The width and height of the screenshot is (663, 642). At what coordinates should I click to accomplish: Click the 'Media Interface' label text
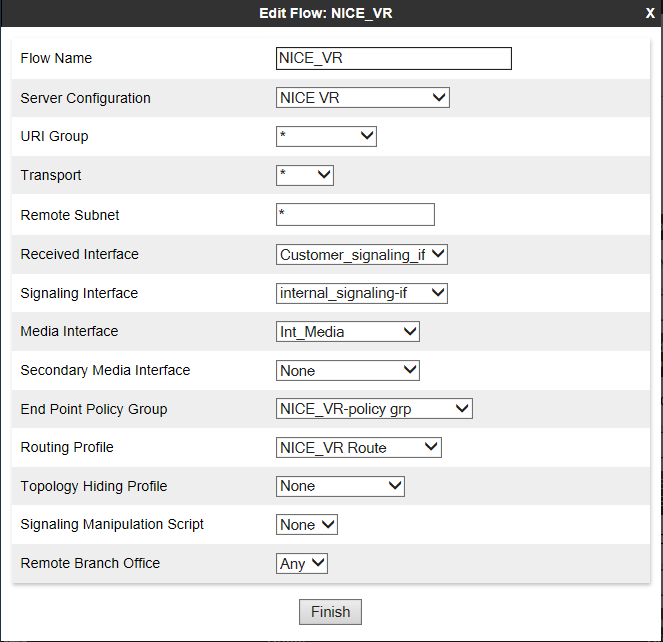point(69,331)
